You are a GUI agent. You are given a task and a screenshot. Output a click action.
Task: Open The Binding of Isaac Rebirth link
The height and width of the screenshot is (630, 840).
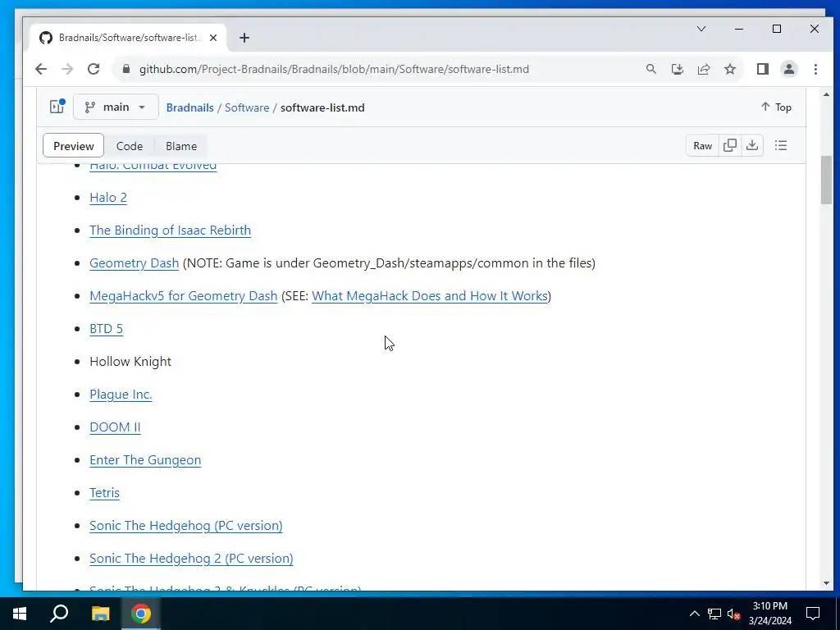[170, 231]
